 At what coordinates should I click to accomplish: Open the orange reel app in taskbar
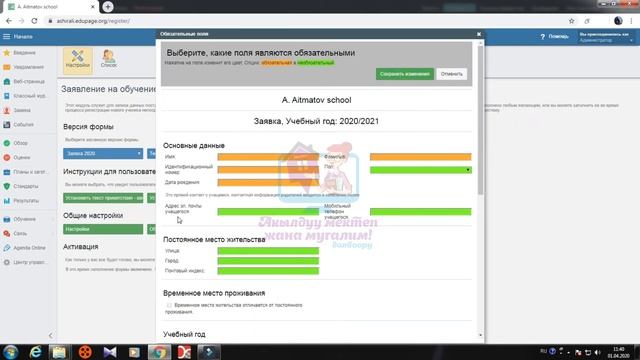point(85,352)
